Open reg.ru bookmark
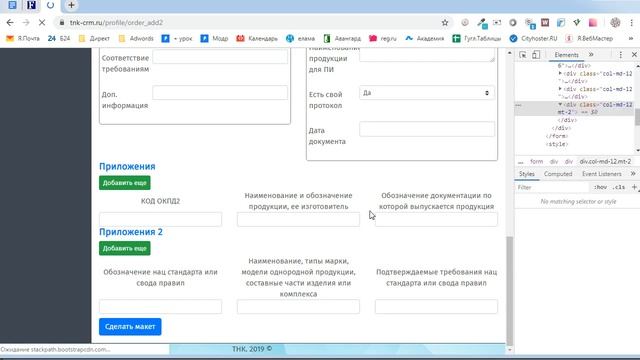Viewport: 640px width, 360px height. (383, 38)
